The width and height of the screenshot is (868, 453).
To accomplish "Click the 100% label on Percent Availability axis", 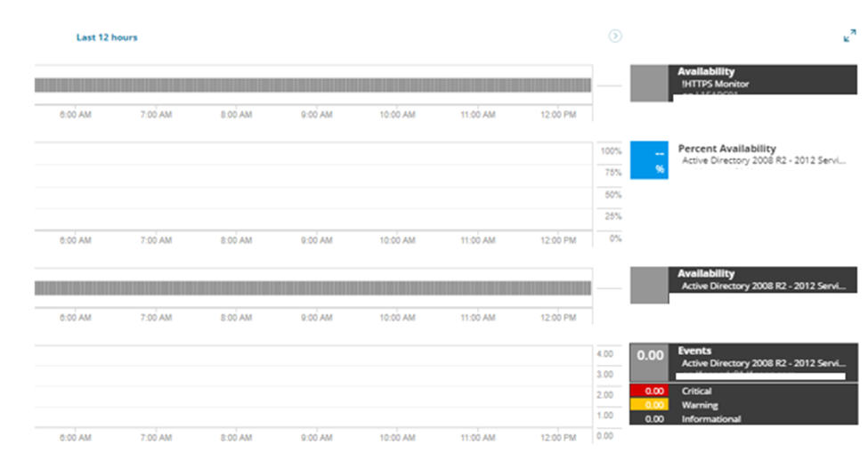I will click(611, 151).
